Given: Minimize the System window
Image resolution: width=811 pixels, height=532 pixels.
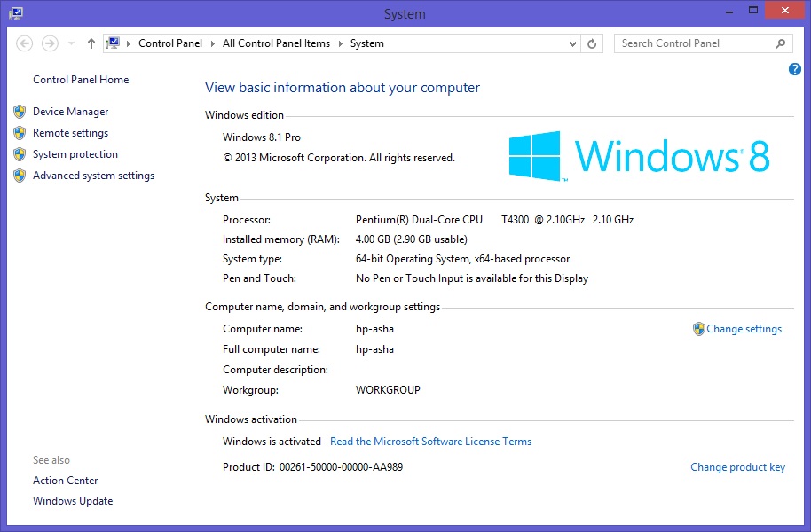Looking at the screenshot, I should (729, 12).
